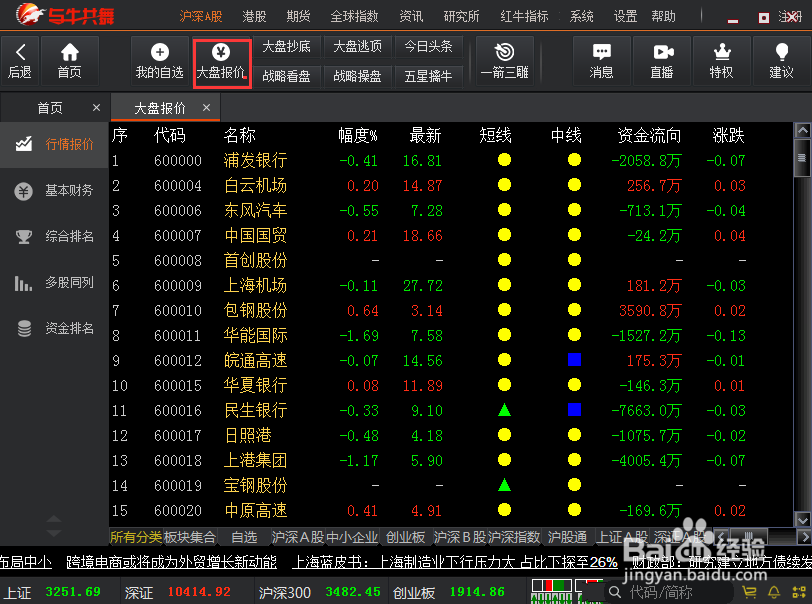Screen dimensions: 812x604
Task: Select the 中小企业 bottom category tab
Action: point(353,537)
